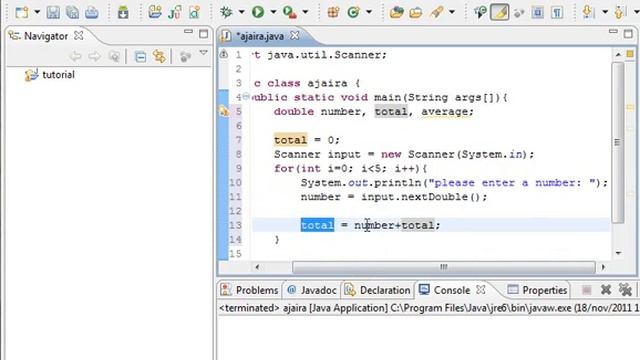Click the editor horizontal scrollbar thumb

coord(444,267)
